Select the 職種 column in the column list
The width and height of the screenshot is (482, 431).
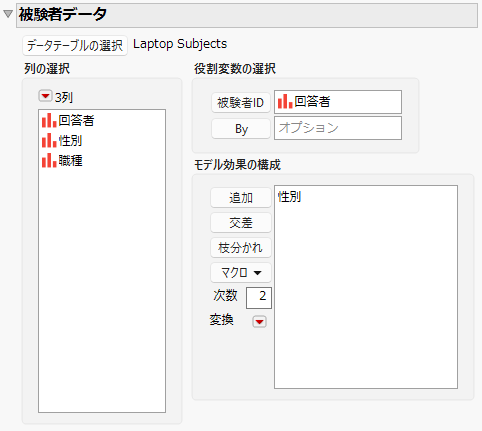click(70, 160)
